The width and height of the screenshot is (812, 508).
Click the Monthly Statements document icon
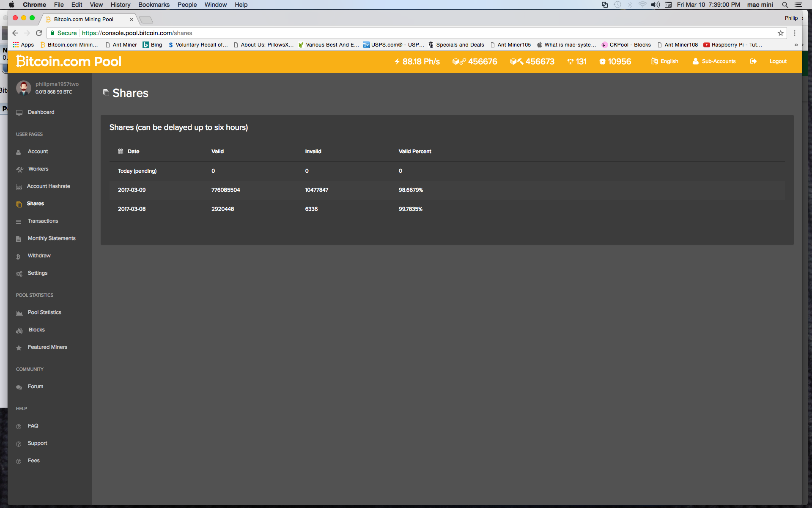19,239
